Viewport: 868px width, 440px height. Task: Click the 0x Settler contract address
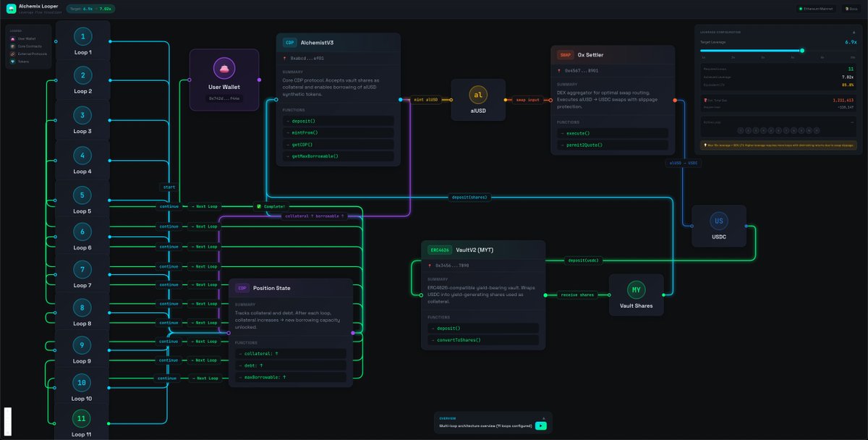582,70
